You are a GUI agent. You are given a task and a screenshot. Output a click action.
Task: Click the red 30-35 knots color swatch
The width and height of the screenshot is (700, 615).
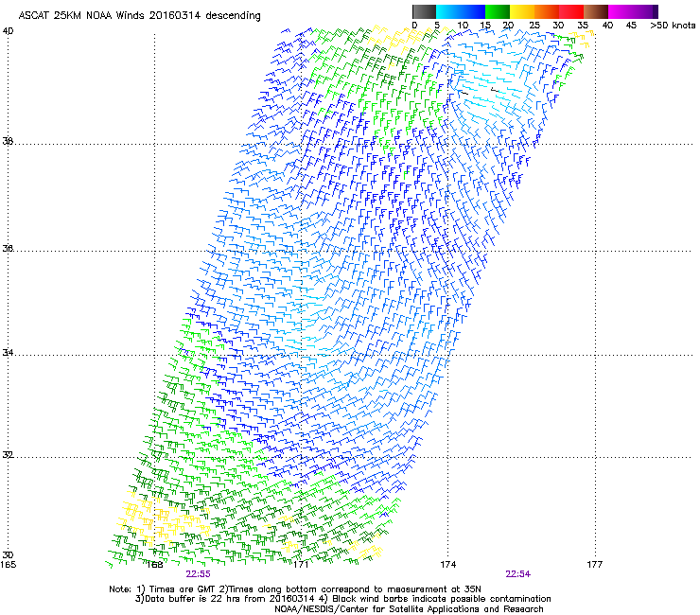point(571,11)
